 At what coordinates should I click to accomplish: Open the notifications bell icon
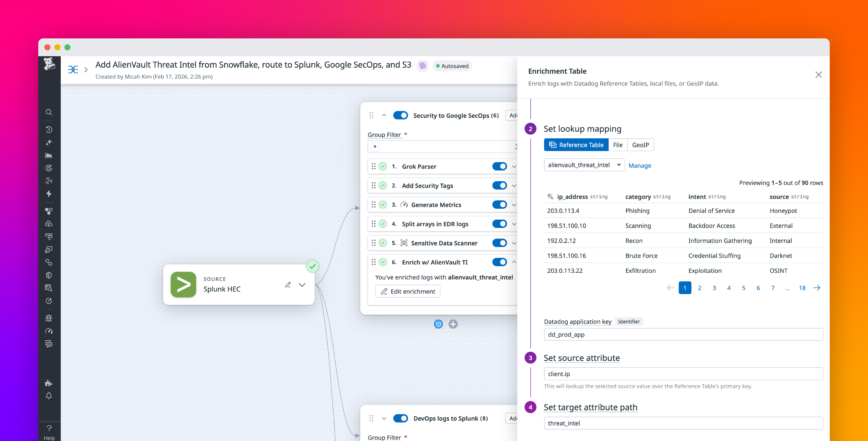click(49, 396)
